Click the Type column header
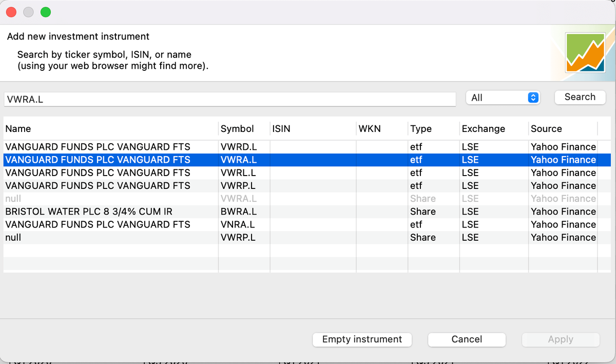The width and height of the screenshot is (616, 364). [x=434, y=129]
